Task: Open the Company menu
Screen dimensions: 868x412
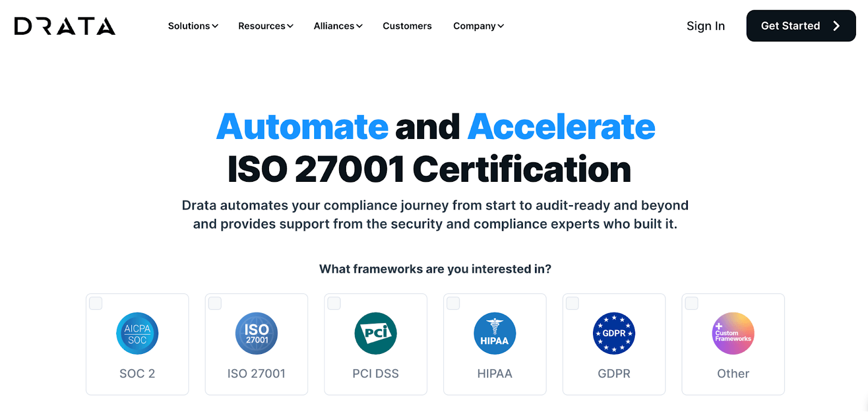Action: tap(478, 26)
